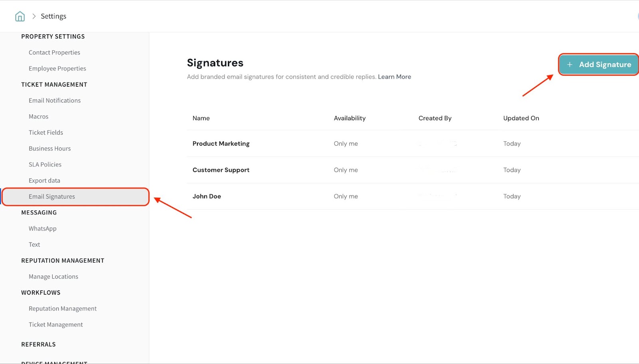Go to Employee Properties
The width and height of the screenshot is (639, 364).
tap(57, 69)
